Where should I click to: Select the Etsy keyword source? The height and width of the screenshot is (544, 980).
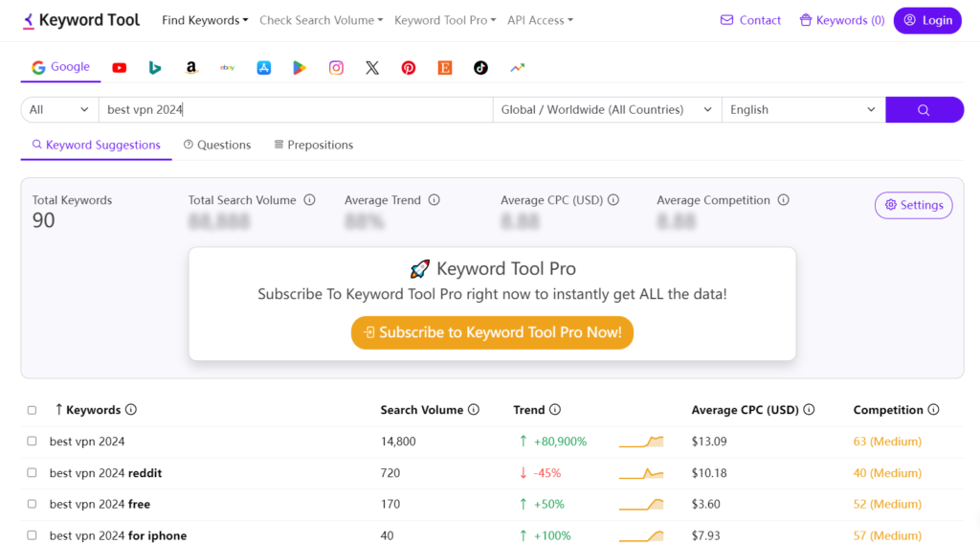click(x=445, y=68)
